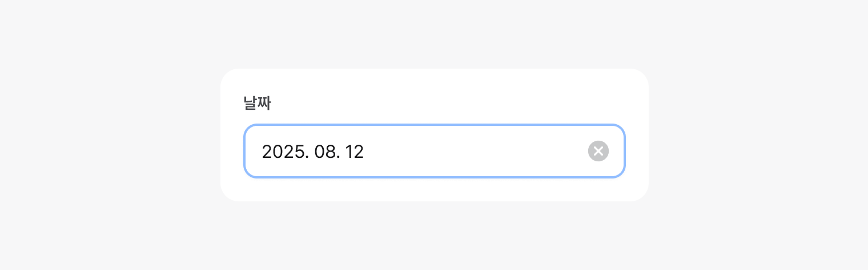The image size is (868, 270).
Task: Remove the entered date 2025. 08. 12
Action: [598, 151]
